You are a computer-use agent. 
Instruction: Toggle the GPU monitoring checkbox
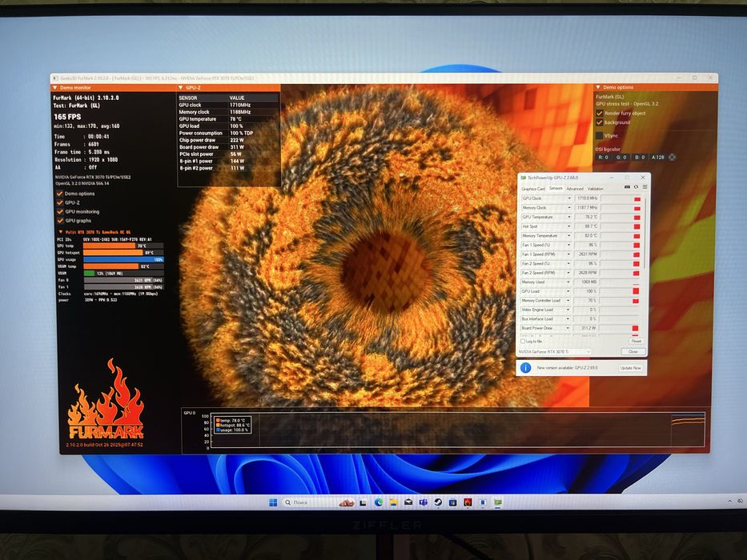[x=59, y=212]
